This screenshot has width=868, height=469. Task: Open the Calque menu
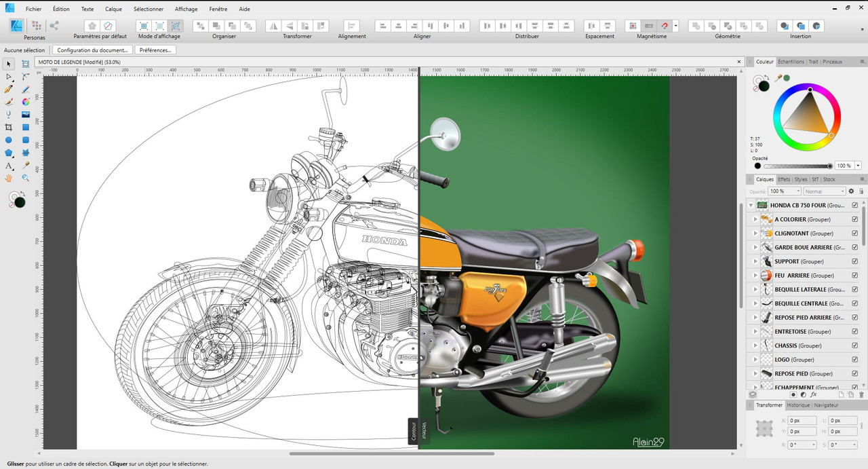pyautogui.click(x=113, y=10)
